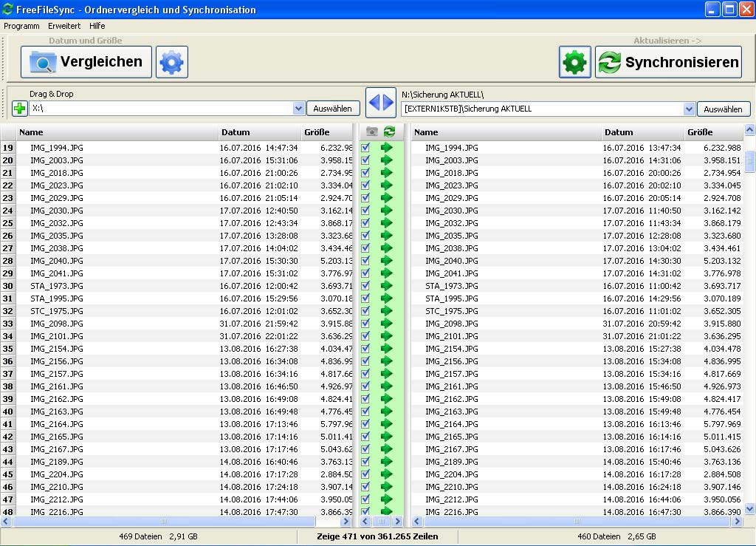756x546 pixels.
Task: Uncheck the IMG_2161.JPG row checkbox
Action: [x=365, y=386]
